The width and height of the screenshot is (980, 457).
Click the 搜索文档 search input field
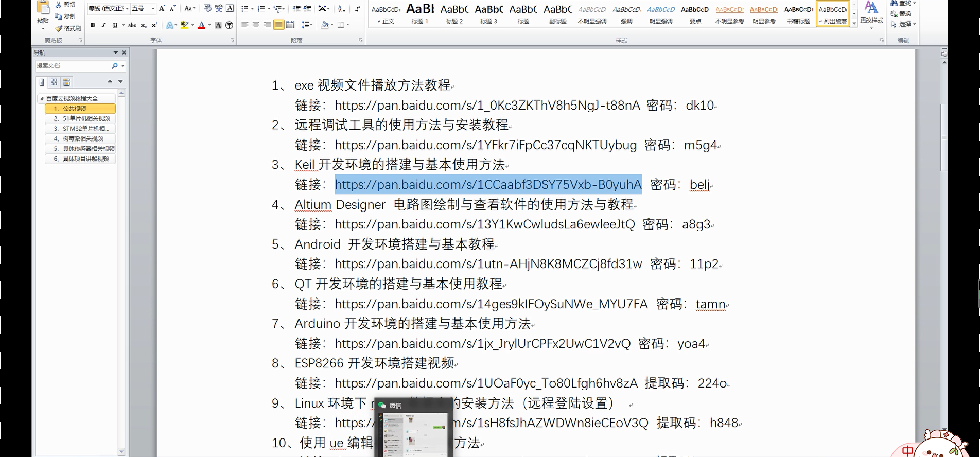click(73, 66)
